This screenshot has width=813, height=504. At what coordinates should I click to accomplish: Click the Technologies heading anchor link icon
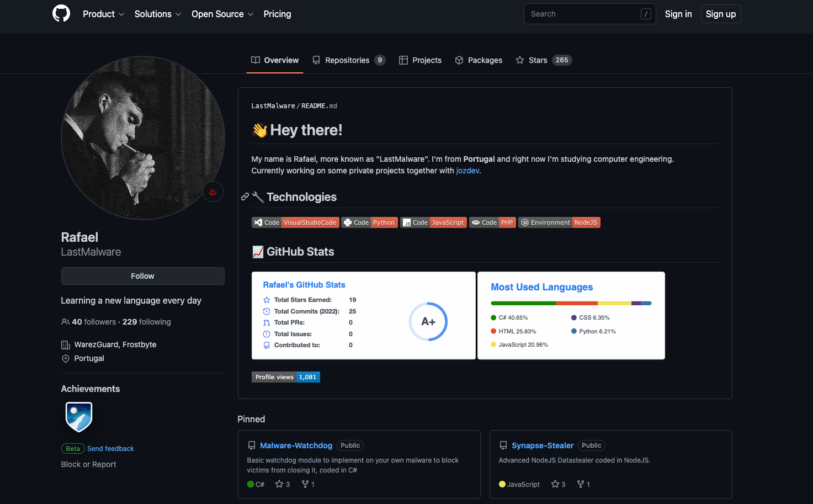tap(245, 197)
